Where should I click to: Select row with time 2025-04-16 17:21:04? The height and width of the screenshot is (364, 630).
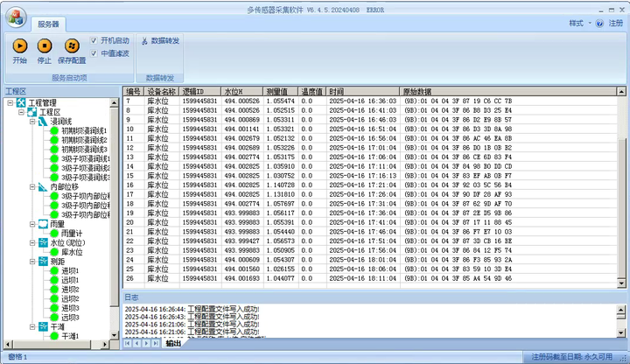pos(369,185)
